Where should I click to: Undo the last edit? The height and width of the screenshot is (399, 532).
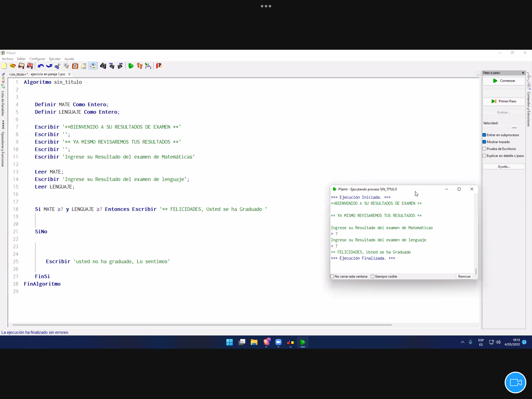click(41, 66)
